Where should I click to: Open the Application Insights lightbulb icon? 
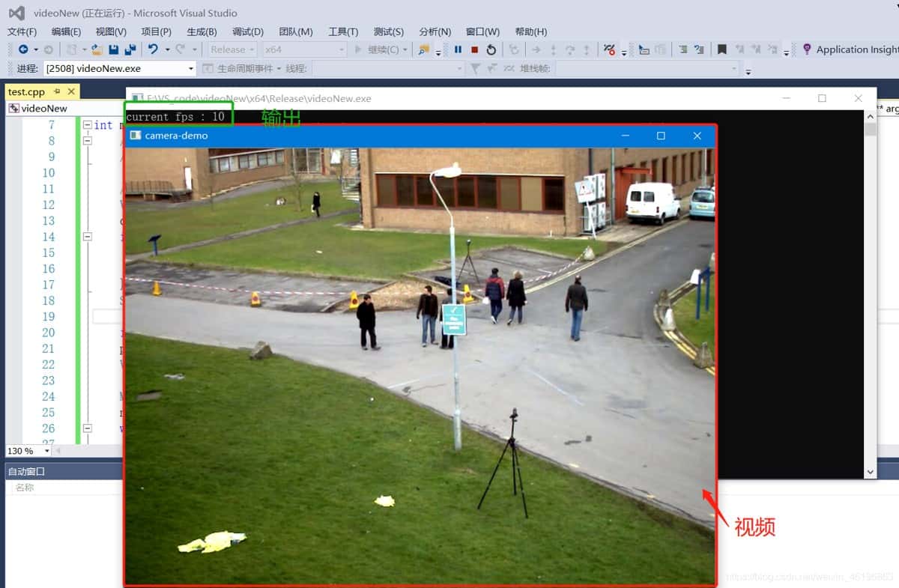point(807,49)
